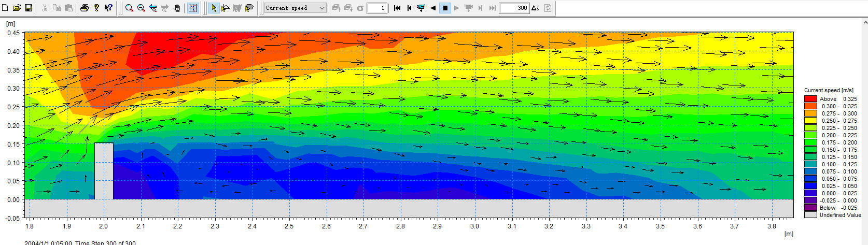Screen dimensions: 868x245
Task: Record video while playing backward
Action: point(421,8)
